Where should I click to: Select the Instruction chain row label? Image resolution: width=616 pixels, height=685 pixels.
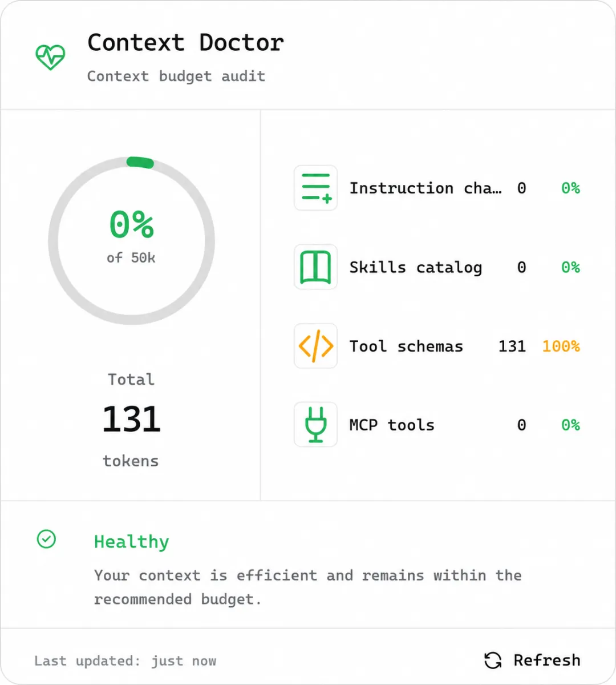click(x=425, y=188)
